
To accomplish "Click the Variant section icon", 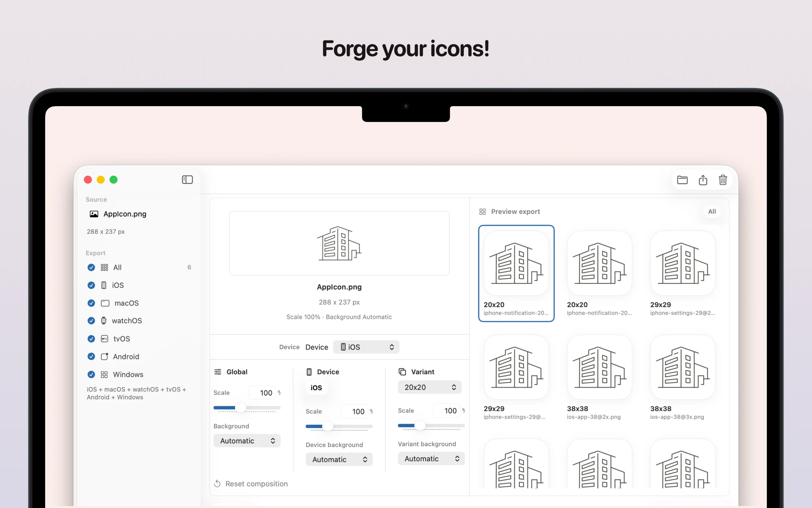I will pos(402,372).
